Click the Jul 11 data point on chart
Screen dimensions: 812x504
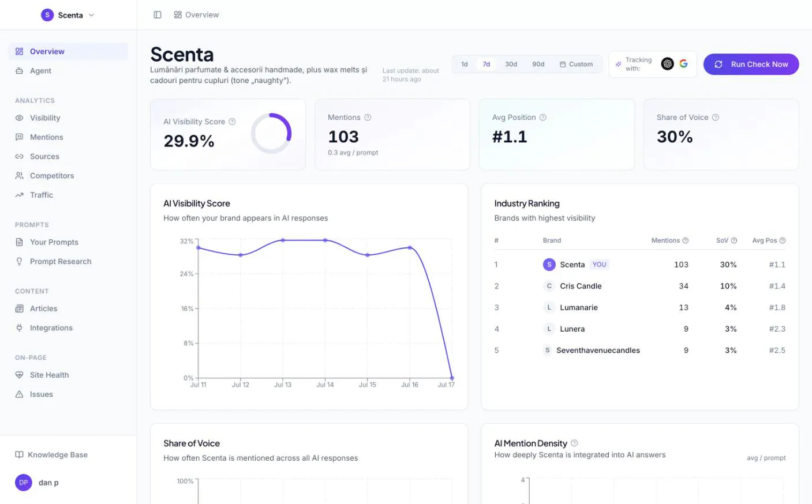[199, 248]
